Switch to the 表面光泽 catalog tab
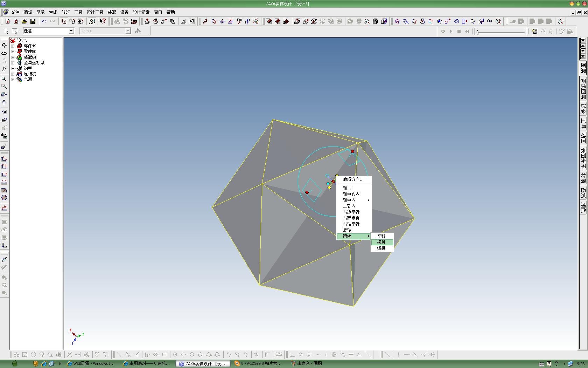This screenshot has height=368, width=588. pos(583,158)
